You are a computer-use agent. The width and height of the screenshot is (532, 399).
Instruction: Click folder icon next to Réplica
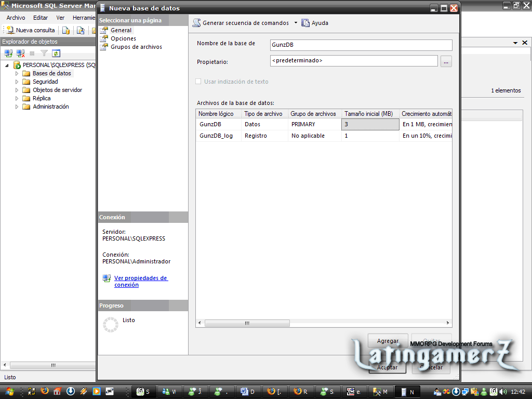[26, 98]
